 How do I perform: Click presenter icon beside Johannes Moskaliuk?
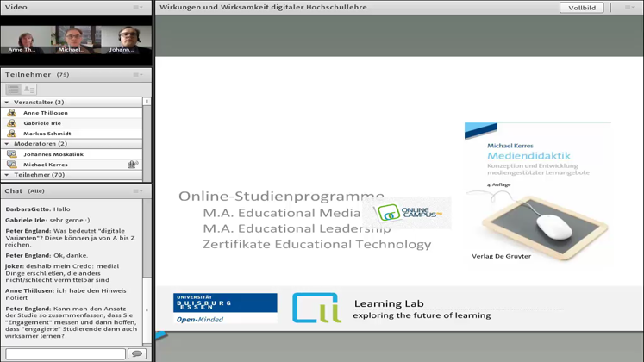click(11, 154)
